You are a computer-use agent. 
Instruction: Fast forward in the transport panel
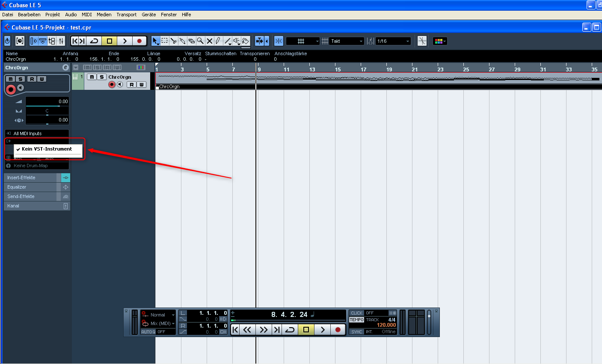(264, 329)
